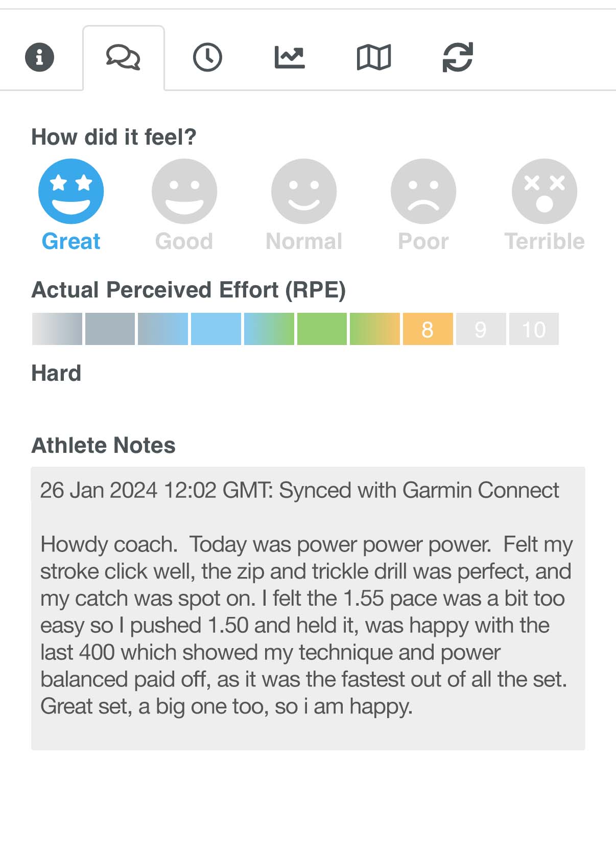Open the comments speech-bubbles tab

(123, 57)
